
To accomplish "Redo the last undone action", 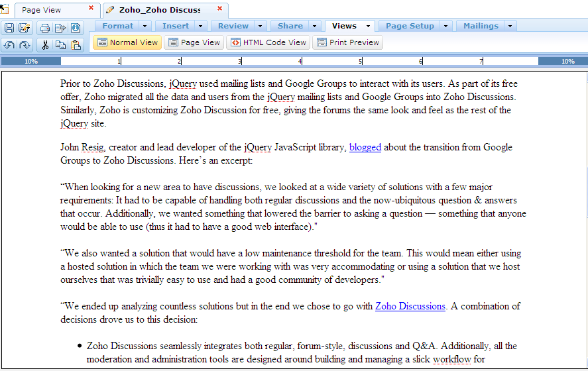I will click(x=25, y=45).
